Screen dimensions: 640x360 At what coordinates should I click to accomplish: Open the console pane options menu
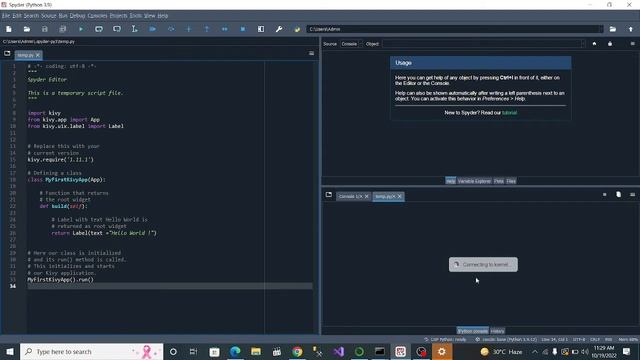[632, 195]
